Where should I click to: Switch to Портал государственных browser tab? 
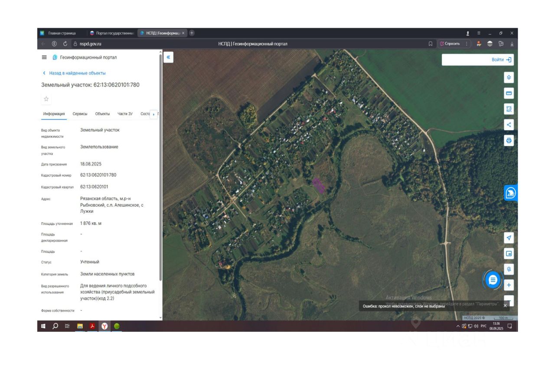[x=113, y=33]
